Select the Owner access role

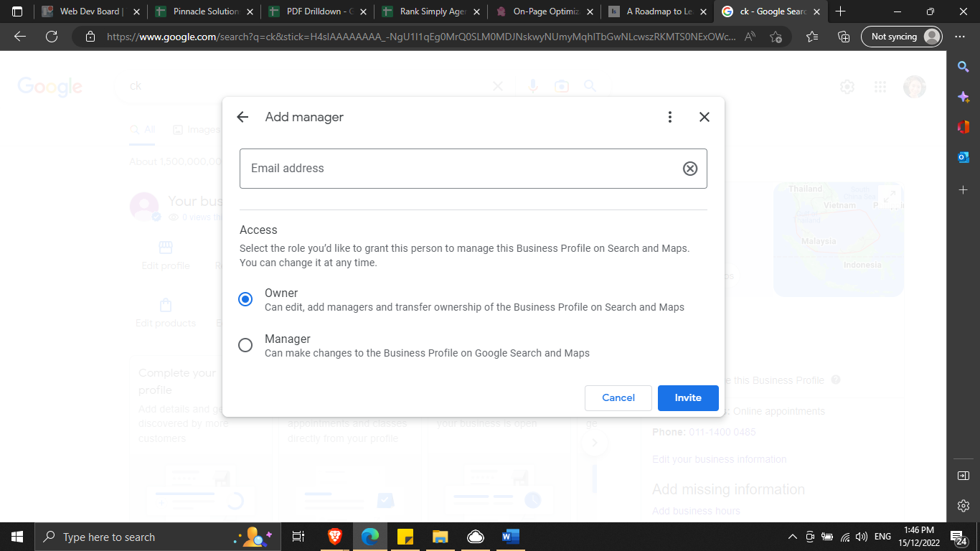point(245,299)
